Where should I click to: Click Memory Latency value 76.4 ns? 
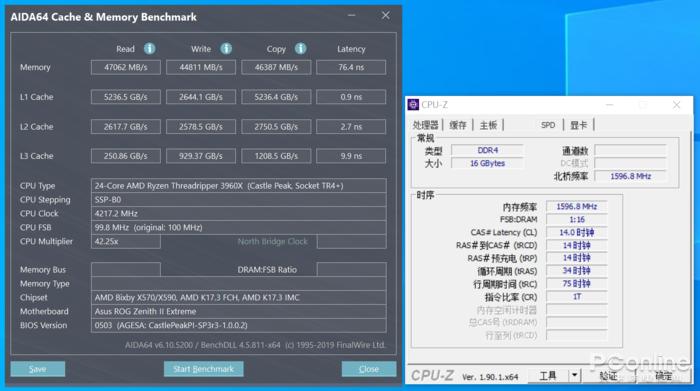point(351,67)
